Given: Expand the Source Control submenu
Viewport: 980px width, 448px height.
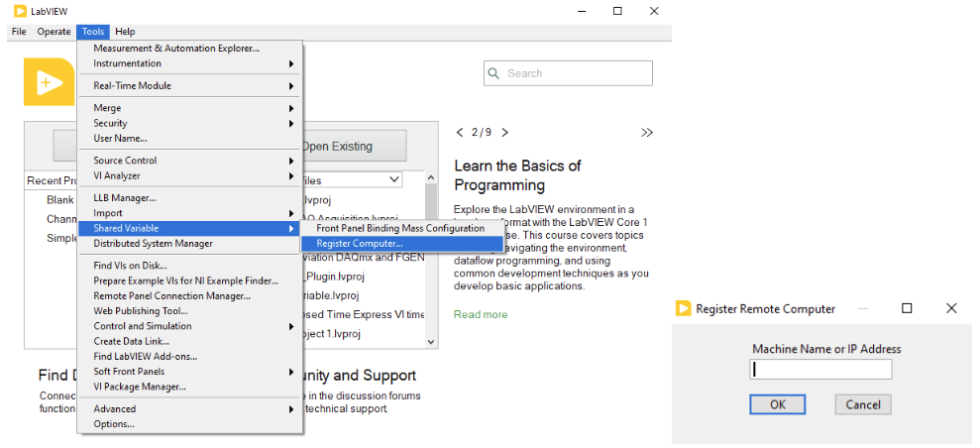Looking at the screenshot, I should 188,161.
